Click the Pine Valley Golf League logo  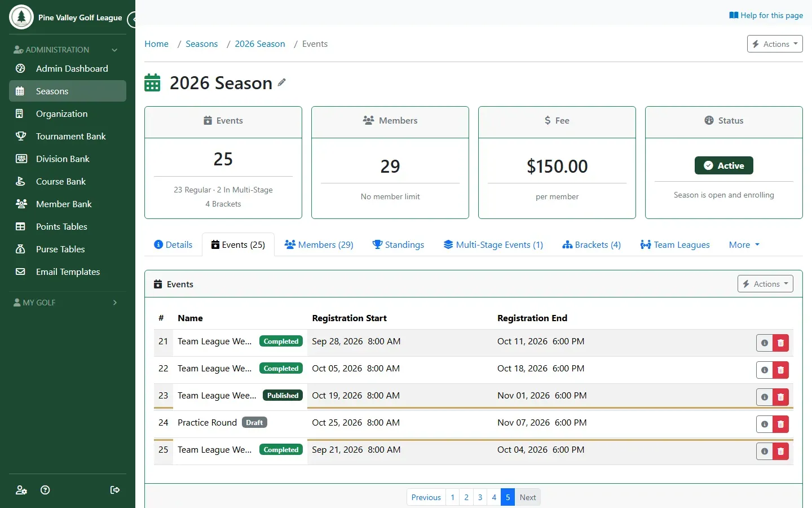(21, 17)
